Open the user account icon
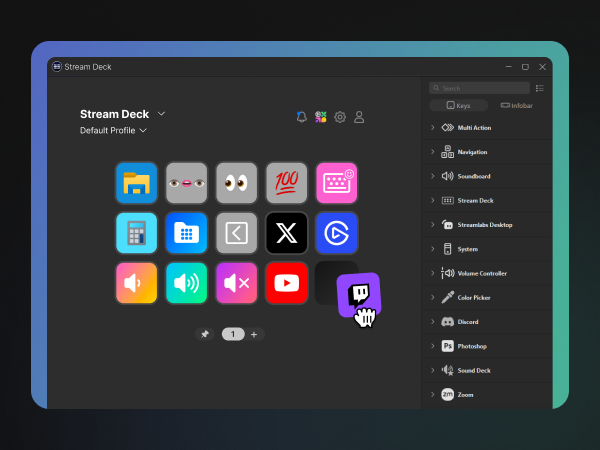 coord(359,117)
